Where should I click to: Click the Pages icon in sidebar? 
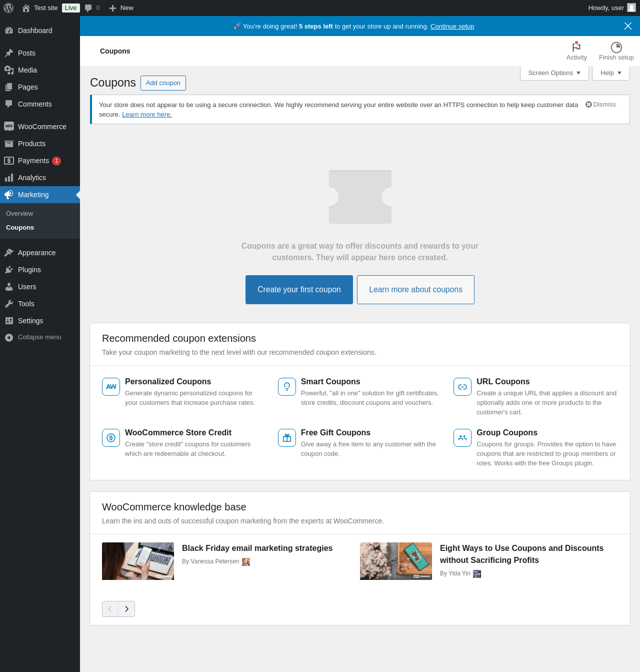9,87
